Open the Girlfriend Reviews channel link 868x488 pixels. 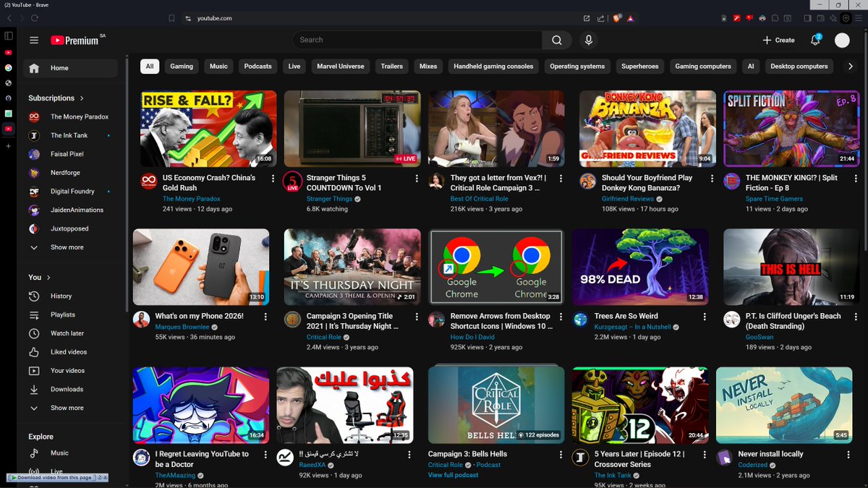(628, 199)
